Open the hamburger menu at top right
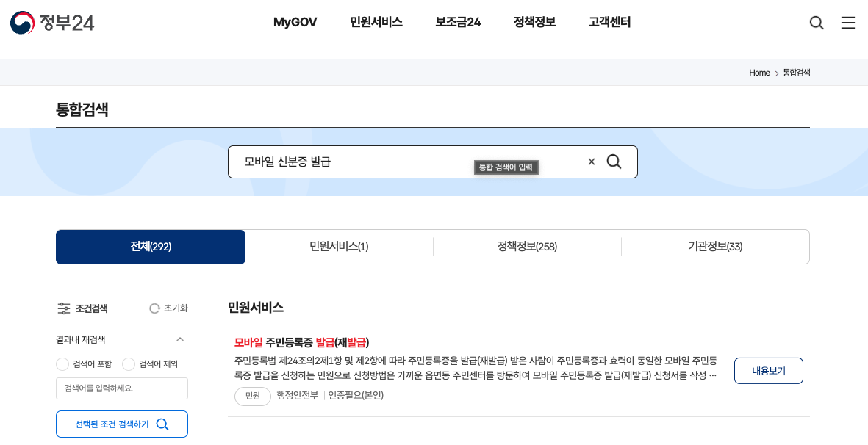The width and height of the screenshot is (868, 445). [x=847, y=23]
